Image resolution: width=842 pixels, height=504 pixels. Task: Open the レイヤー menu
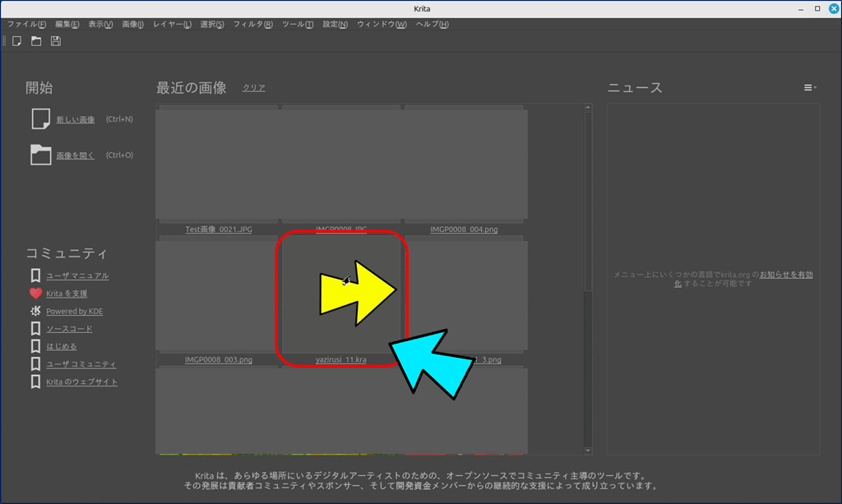click(172, 25)
